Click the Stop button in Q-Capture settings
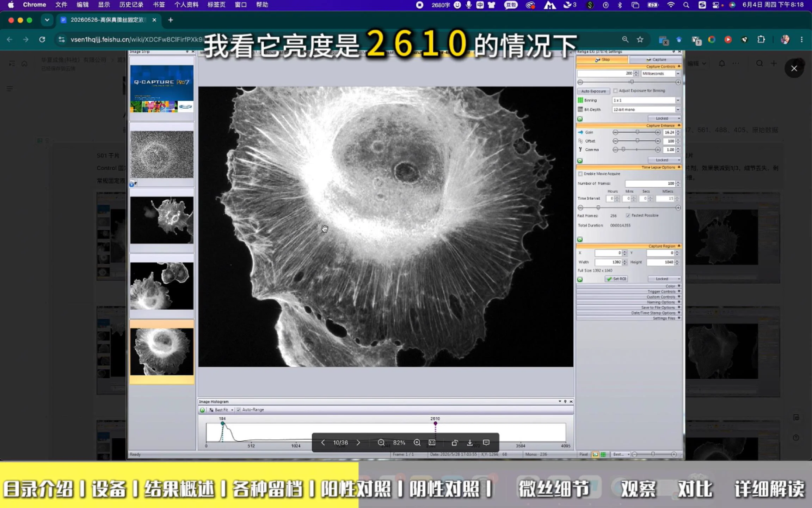Viewport: 812px width, 508px height. point(602,60)
